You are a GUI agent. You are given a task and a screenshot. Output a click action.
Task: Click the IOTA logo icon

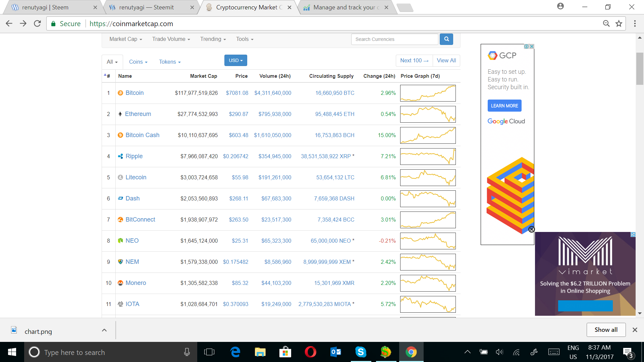(x=120, y=304)
